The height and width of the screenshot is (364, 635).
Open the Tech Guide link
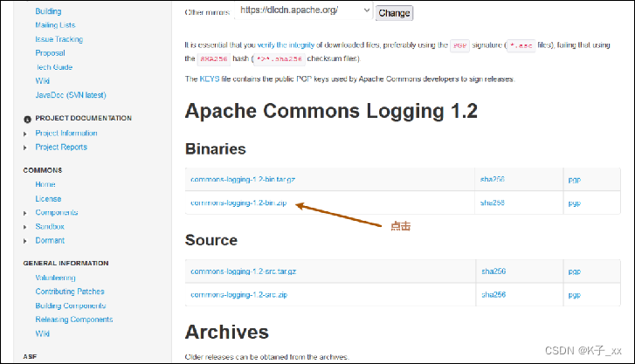[x=54, y=67]
